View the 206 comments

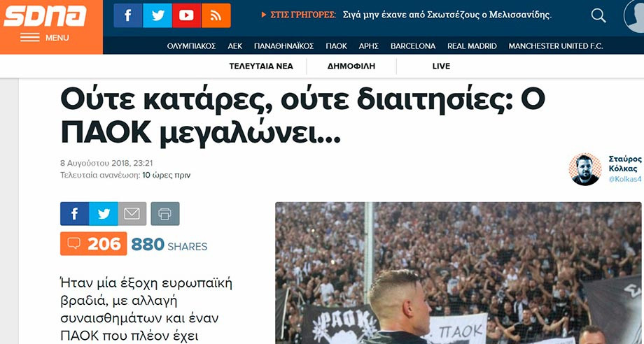click(x=94, y=243)
